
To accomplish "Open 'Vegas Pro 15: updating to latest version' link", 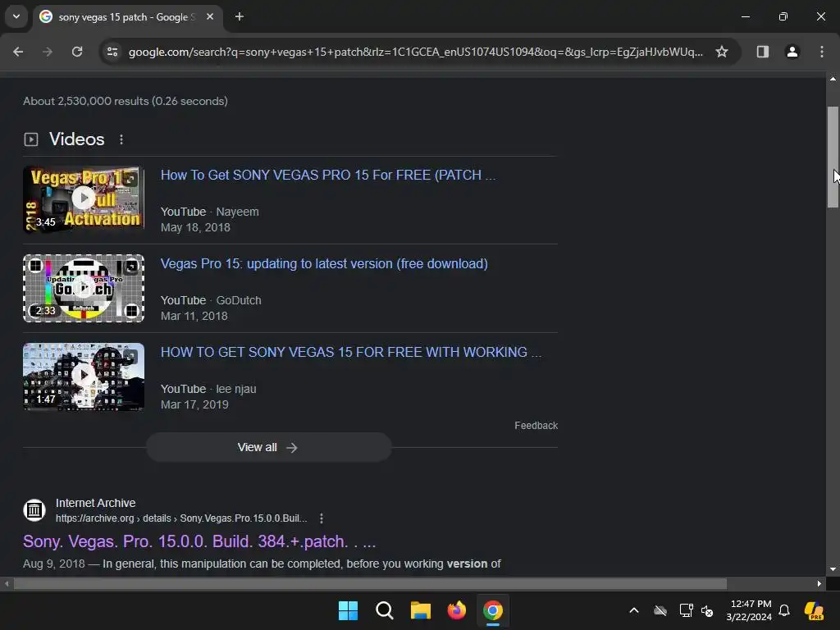I will pyautogui.click(x=324, y=263).
